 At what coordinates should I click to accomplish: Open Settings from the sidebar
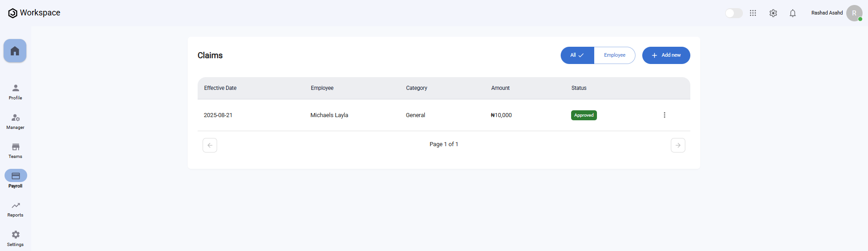coord(15,238)
